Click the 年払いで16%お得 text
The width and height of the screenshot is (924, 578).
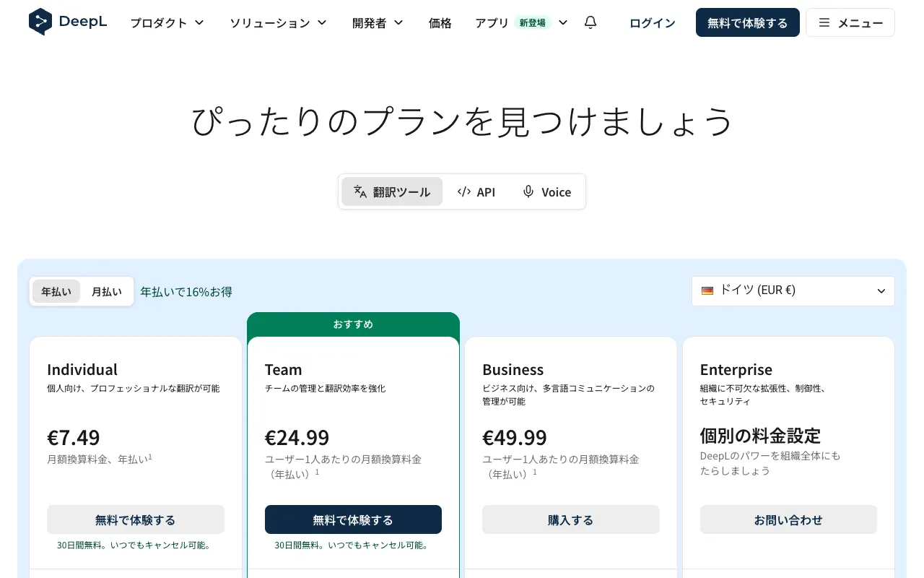click(186, 292)
